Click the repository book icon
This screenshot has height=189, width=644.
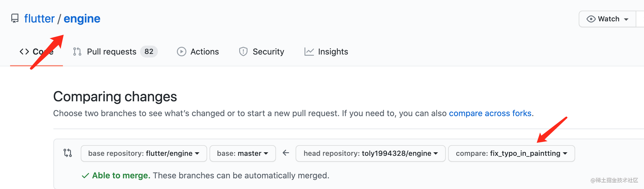15,18
